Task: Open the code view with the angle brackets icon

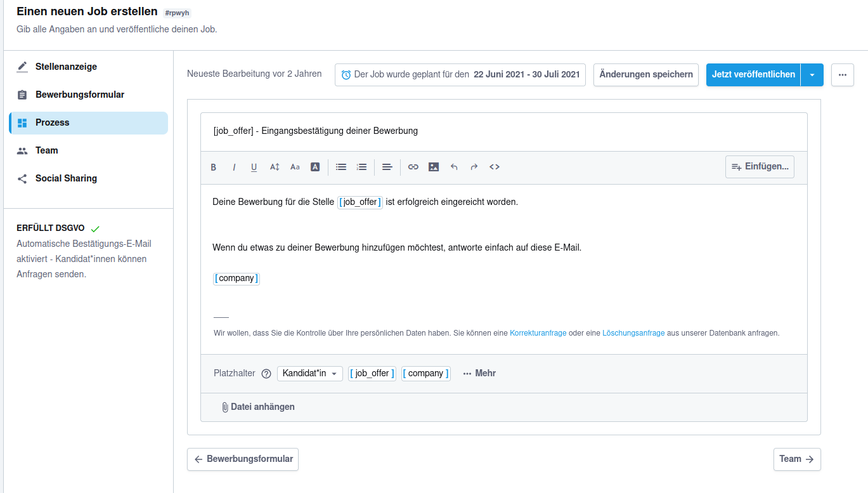Action: [x=495, y=166]
